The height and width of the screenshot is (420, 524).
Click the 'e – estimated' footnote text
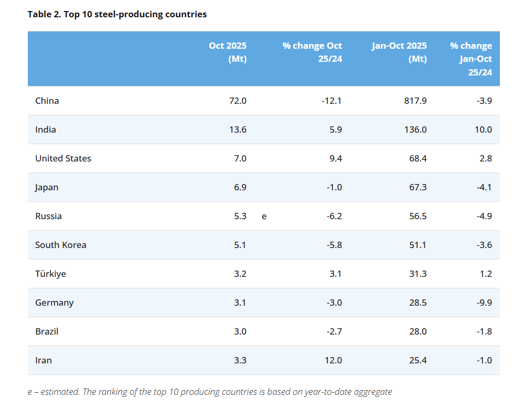point(54,392)
